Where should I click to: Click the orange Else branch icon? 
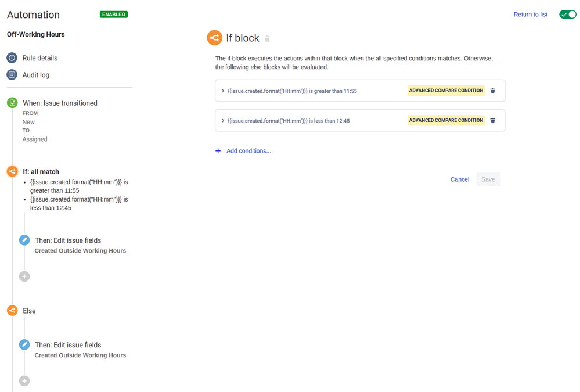click(12, 310)
